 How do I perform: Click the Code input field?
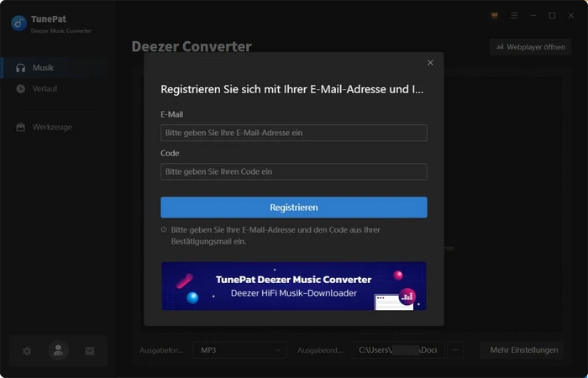tap(294, 171)
